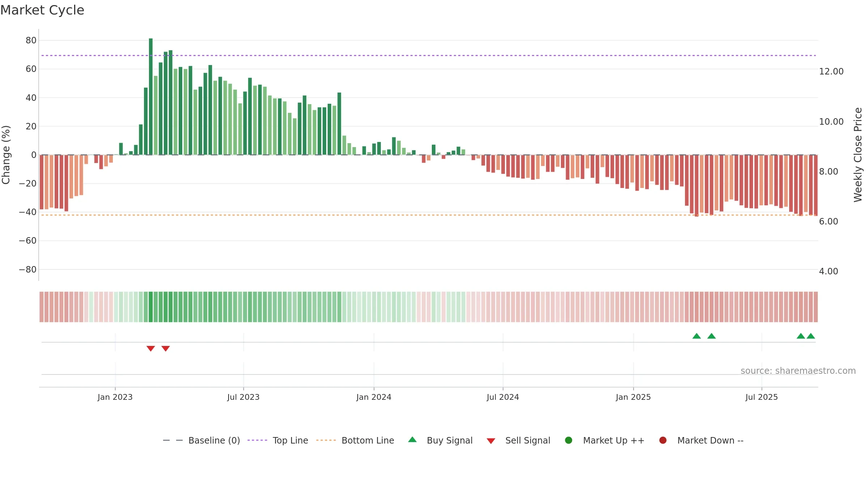Viewport: 868px width, 488px height.
Task: Click the Sell Signal legend triangle icon
Action: pyautogui.click(x=491, y=441)
